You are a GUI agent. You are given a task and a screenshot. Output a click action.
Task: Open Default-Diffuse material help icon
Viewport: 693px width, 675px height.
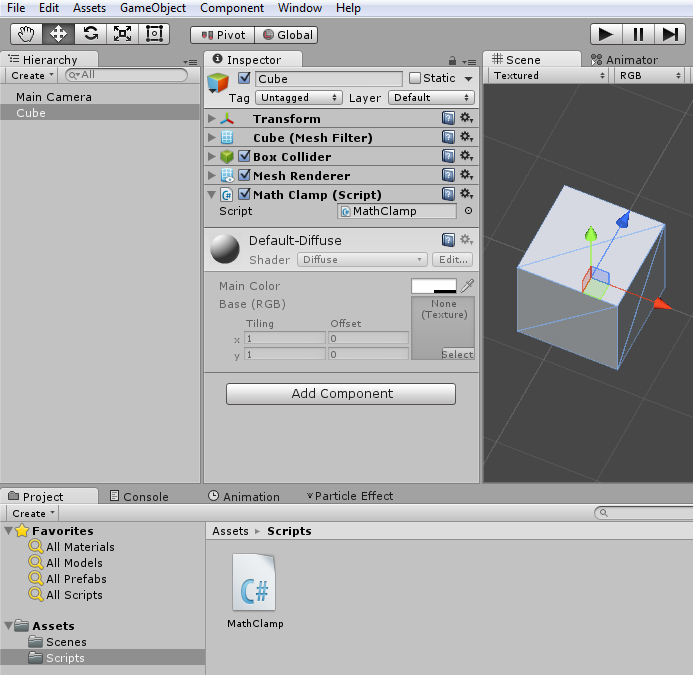448,240
